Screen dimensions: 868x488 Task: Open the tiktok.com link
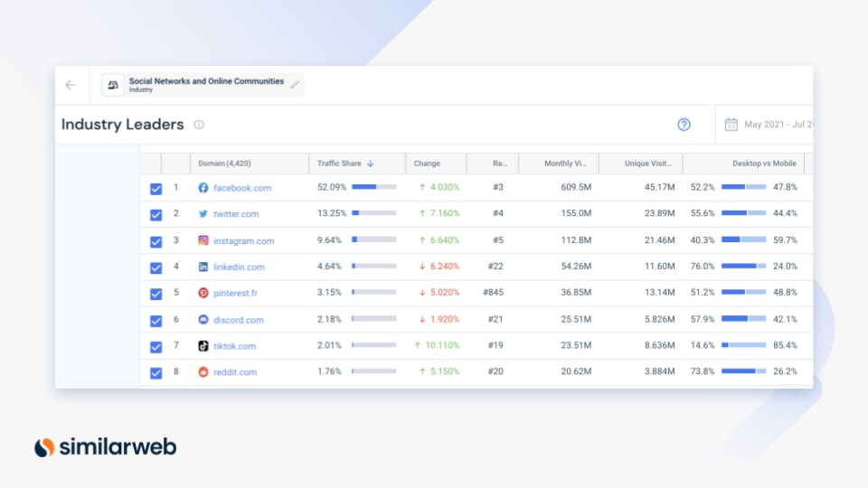(235, 346)
